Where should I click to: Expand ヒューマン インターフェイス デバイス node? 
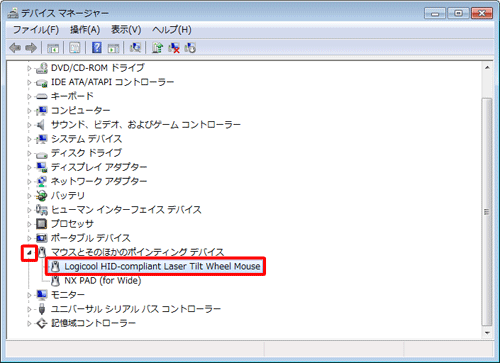point(29,210)
